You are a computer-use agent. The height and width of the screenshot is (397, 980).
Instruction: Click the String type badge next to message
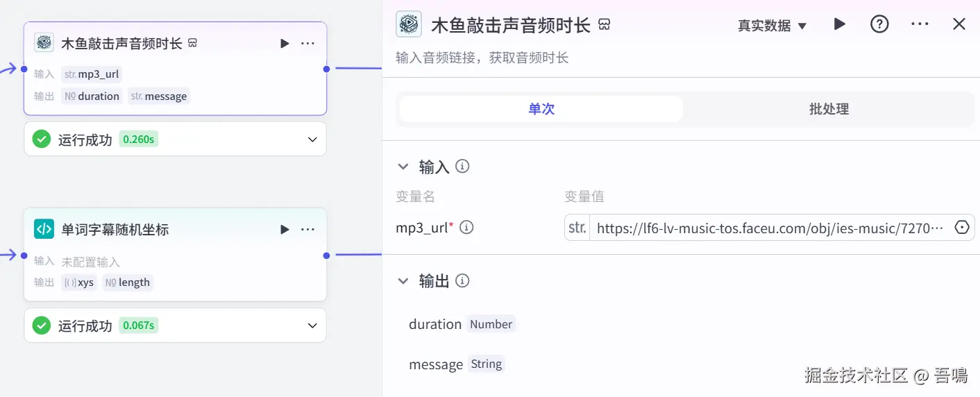click(x=486, y=364)
